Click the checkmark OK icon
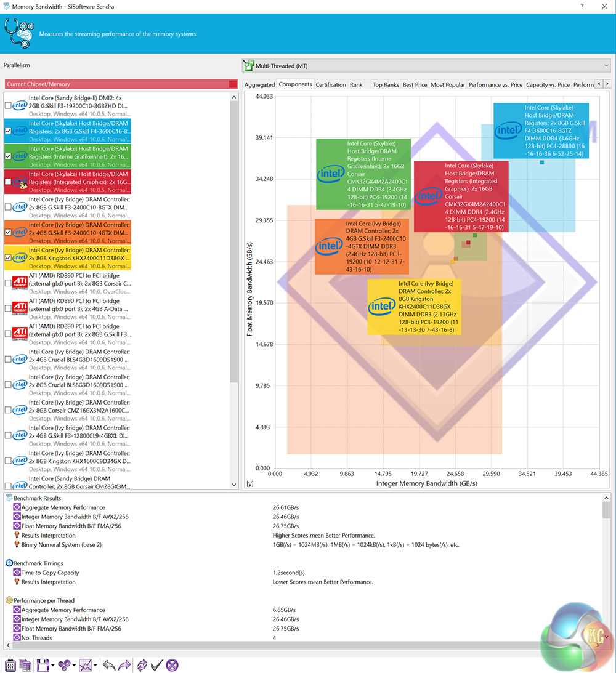Viewport: 616px width, 673px height. point(156,665)
